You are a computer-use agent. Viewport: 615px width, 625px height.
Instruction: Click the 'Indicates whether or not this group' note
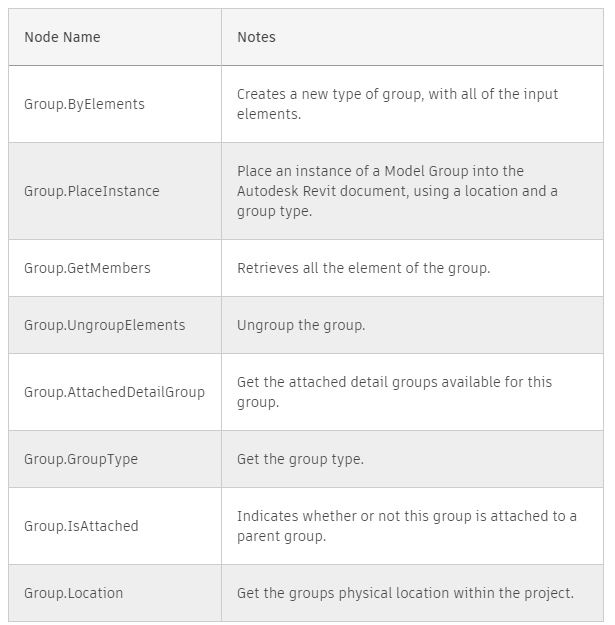[406, 516]
